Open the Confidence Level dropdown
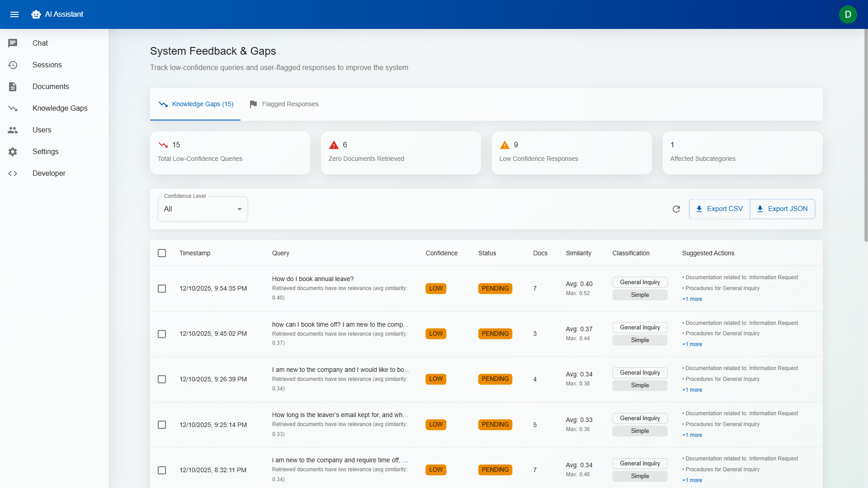Viewport: 868px width, 488px height. 203,209
